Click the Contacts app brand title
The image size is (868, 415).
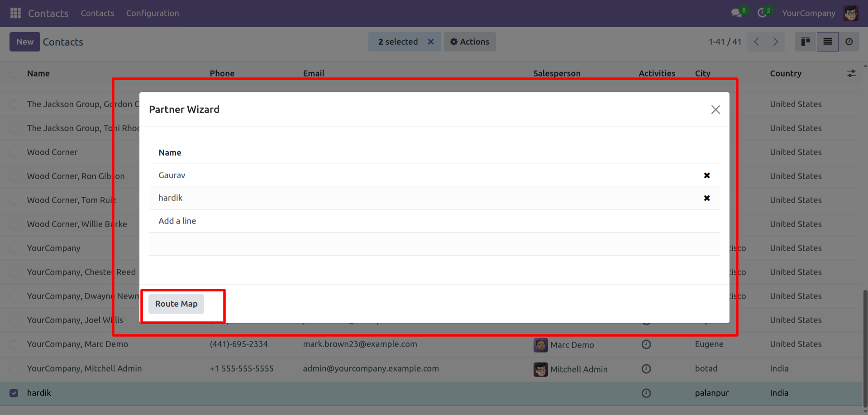tap(48, 13)
